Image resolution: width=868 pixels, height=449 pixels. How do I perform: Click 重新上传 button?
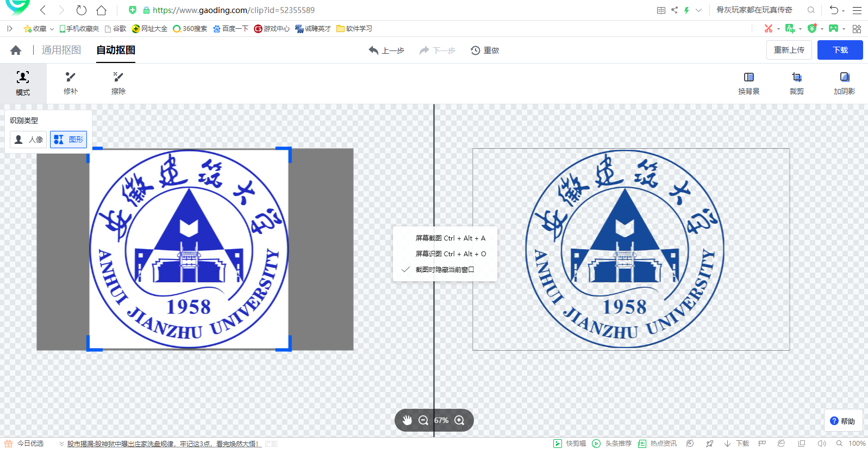pyautogui.click(x=789, y=50)
